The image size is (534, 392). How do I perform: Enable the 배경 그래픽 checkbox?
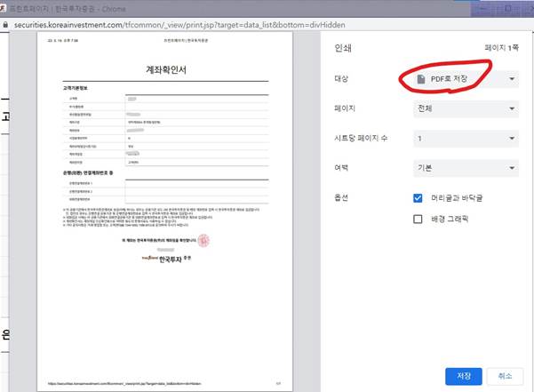[x=418, y=219]
